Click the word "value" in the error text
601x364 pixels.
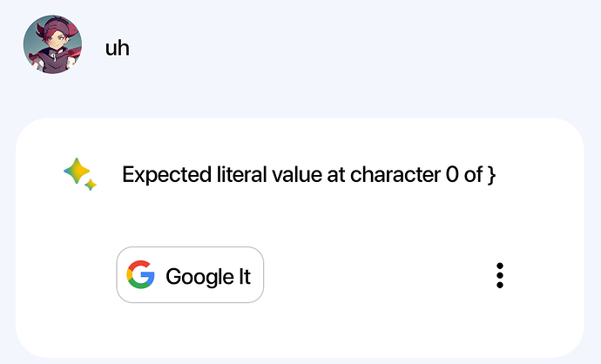(292, 175)
